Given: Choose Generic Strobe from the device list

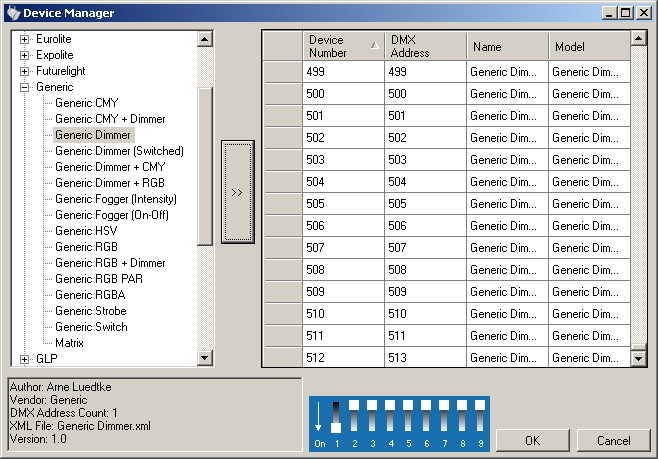Looking at the screenshot, I should click(90, 311).
